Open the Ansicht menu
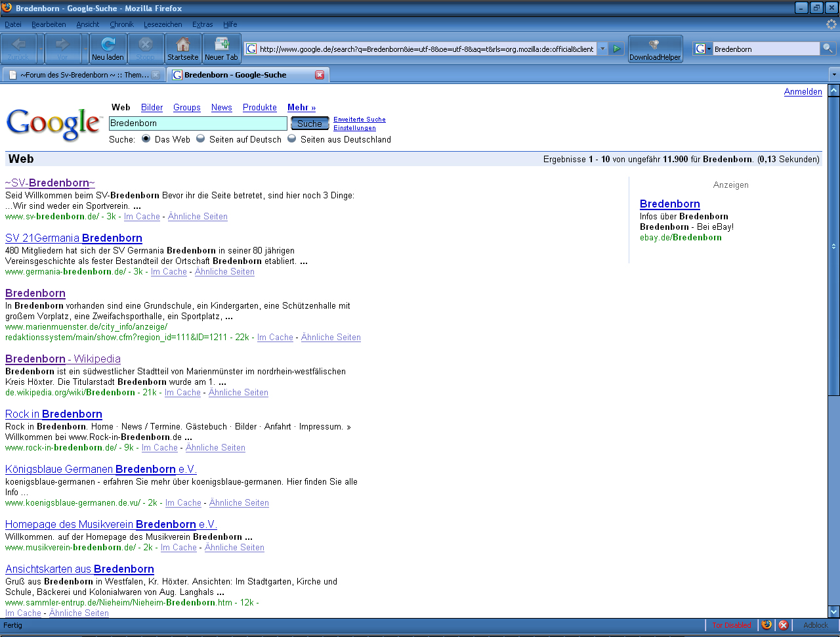The height and width of the screenshot is (637, 840). click(x=88, y=24)
